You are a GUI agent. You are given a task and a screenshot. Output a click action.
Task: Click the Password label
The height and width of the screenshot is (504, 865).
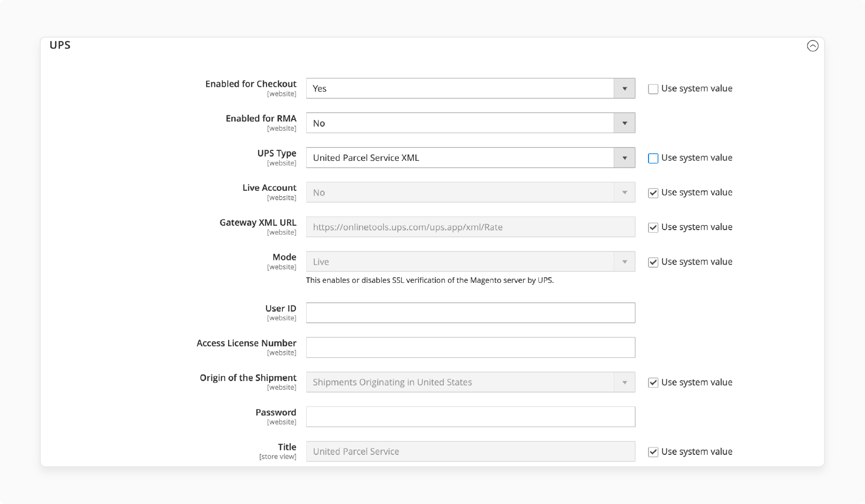pos(276,412)
